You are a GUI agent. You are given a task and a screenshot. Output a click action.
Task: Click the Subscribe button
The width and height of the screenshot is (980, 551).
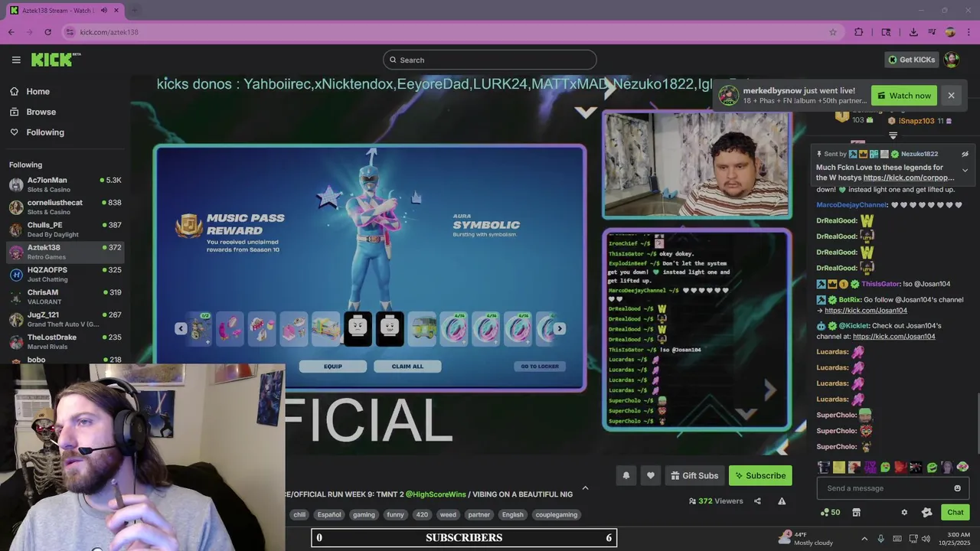(x=760, y=475)
